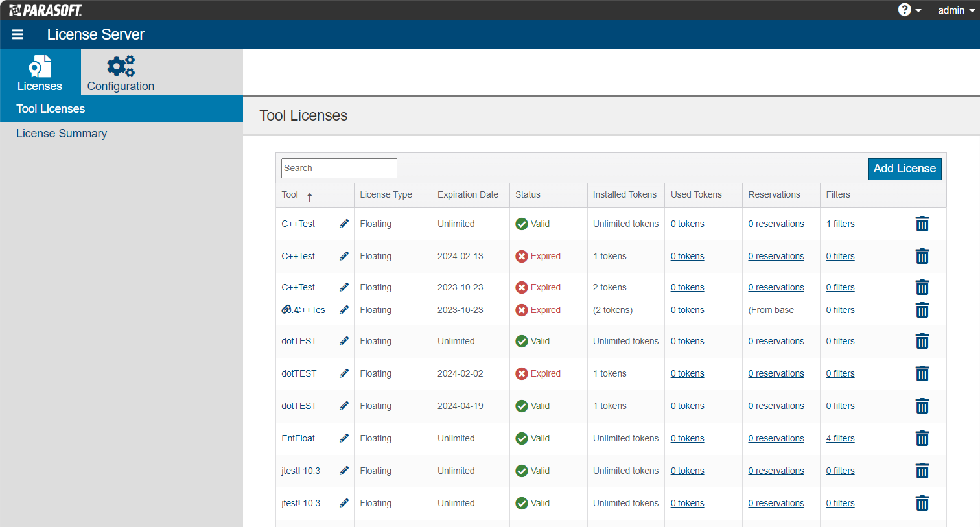Open the help question-mark menu
This screenshot has width=980, height=527.
point(909,10)
